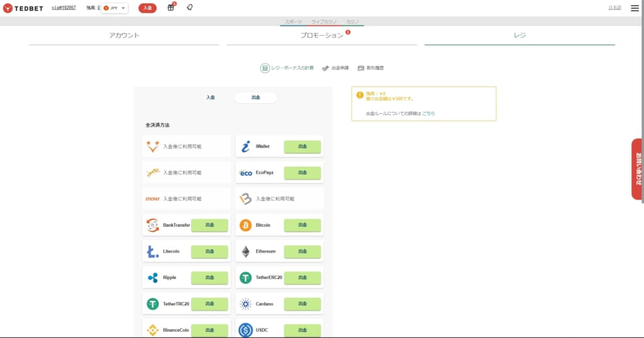Select the プロモーション tab
This screenshot has width=644, height=338.
pos(322,36)
